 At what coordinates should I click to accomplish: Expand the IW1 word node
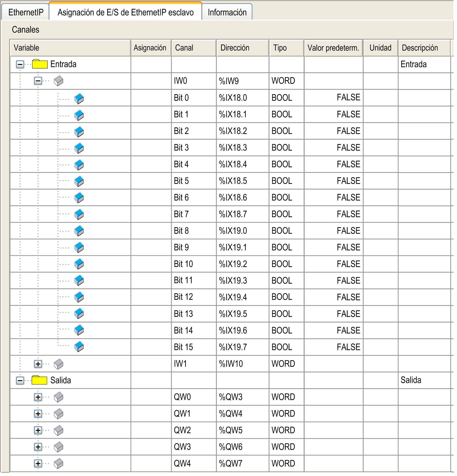(x=38, y=364)
